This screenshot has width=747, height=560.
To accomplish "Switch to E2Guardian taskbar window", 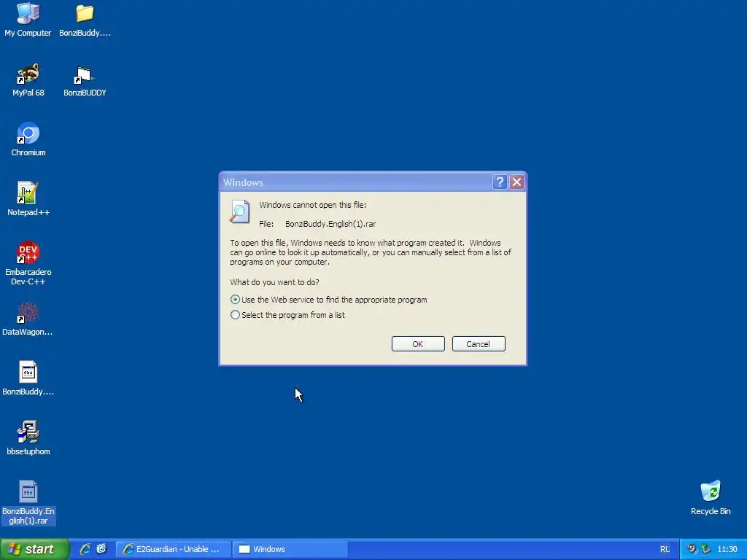I will (174, 549).
